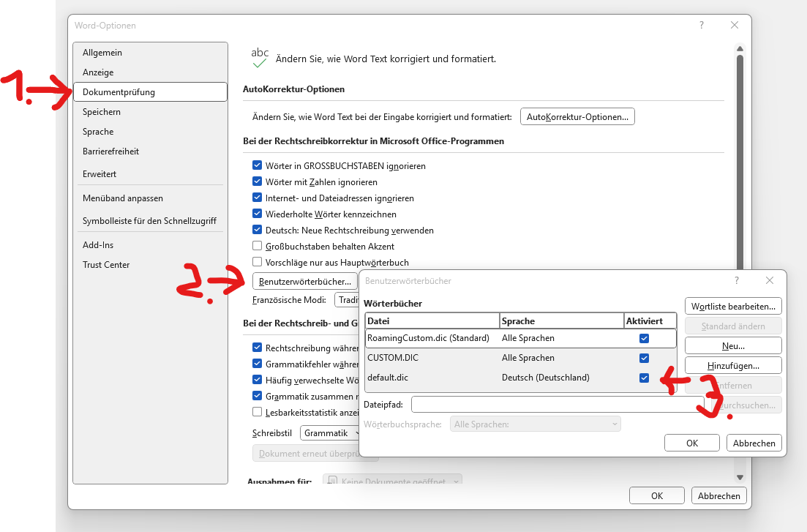
Task: Enable Großbuchstaben behalten Akzent checkbox
Action: (x=258, y=246)
